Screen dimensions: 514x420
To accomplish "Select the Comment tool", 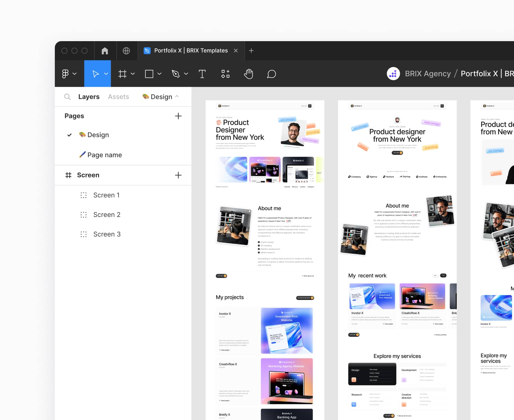I will (x=271, y=74).
